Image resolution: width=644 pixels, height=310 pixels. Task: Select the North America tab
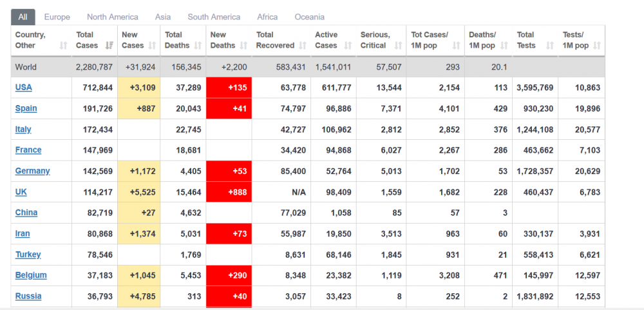tap(113, 17)
